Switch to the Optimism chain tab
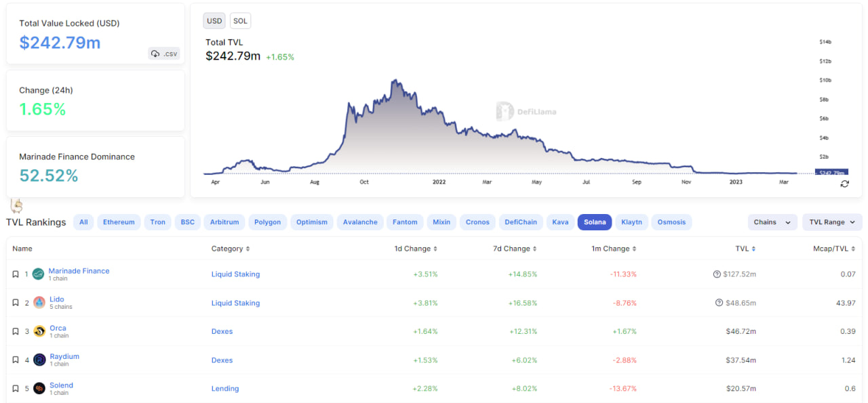 (312, 222)
